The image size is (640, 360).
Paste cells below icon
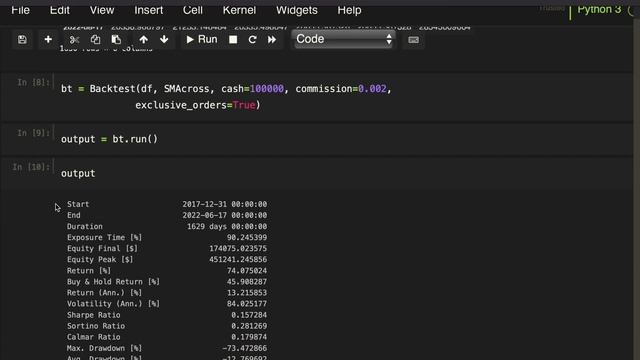[x=116, y=40]
